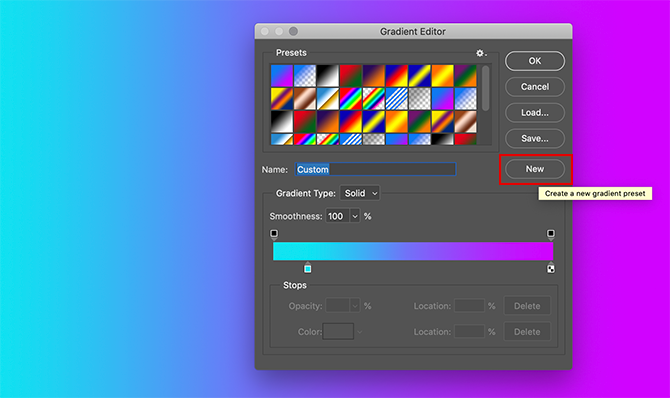The image size is (670, 398).
Task: Select the blue-to-purple preset in the first row
Action: point(282,76)
